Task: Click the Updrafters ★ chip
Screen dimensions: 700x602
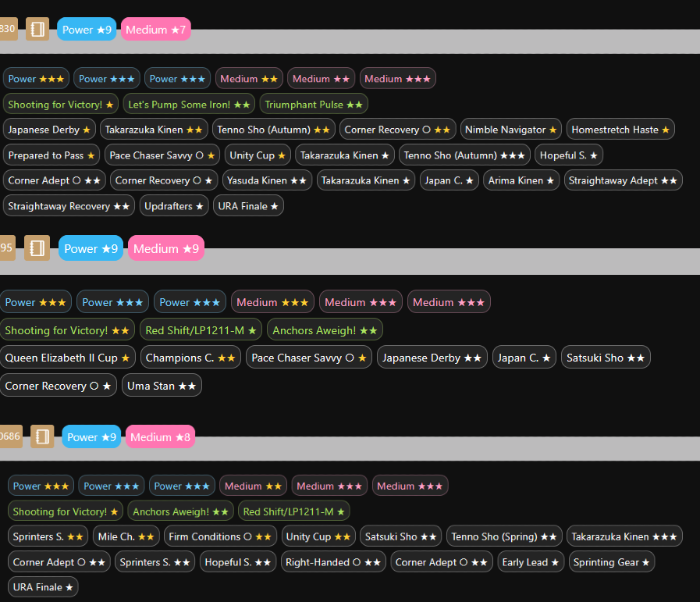Action: pyautogui.click(x=174, y=206)
